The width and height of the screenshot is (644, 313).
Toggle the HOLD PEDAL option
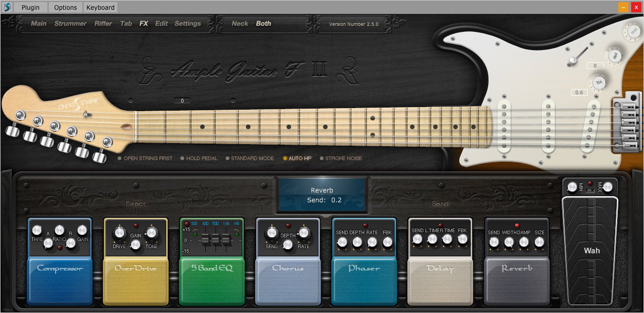click(199, 159)
